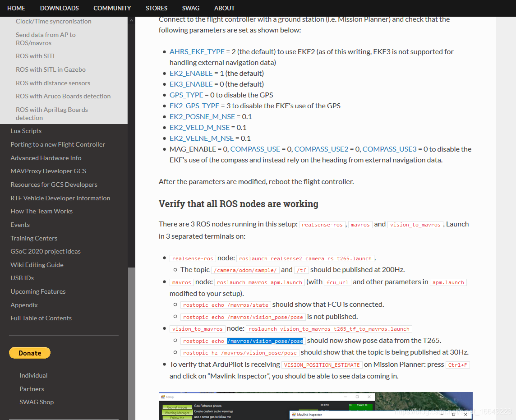This screenshot has height=420, width=516.
Task: Open the COMPASS_USE3 link
Action: click(389, 149)
